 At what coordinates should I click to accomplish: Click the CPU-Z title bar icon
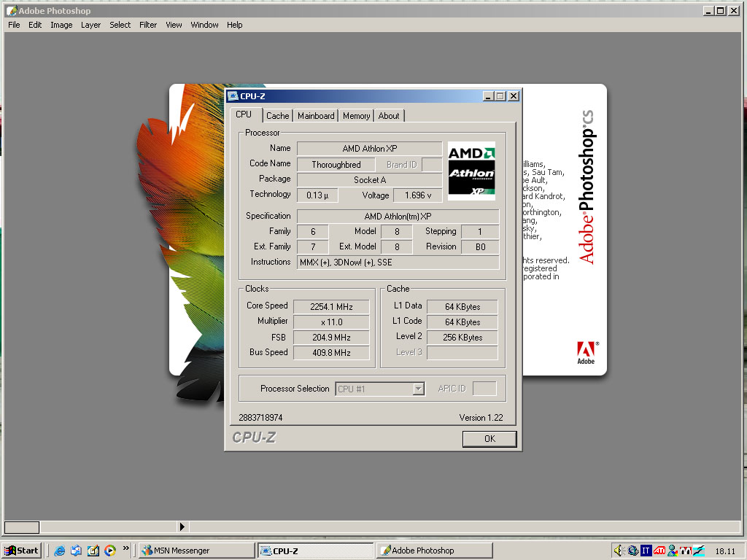click(x=233, y=96)
